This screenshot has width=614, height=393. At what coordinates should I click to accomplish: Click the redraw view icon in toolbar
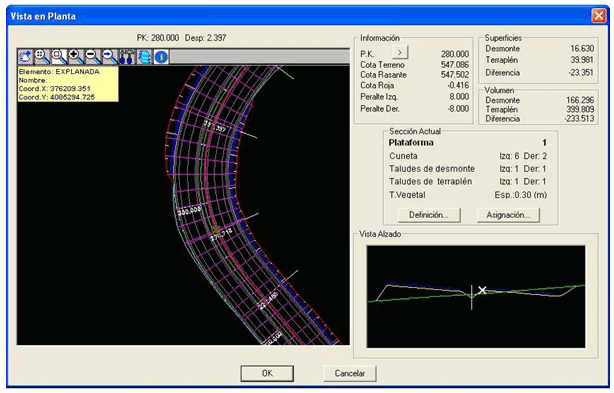click(x=25, y=57)
